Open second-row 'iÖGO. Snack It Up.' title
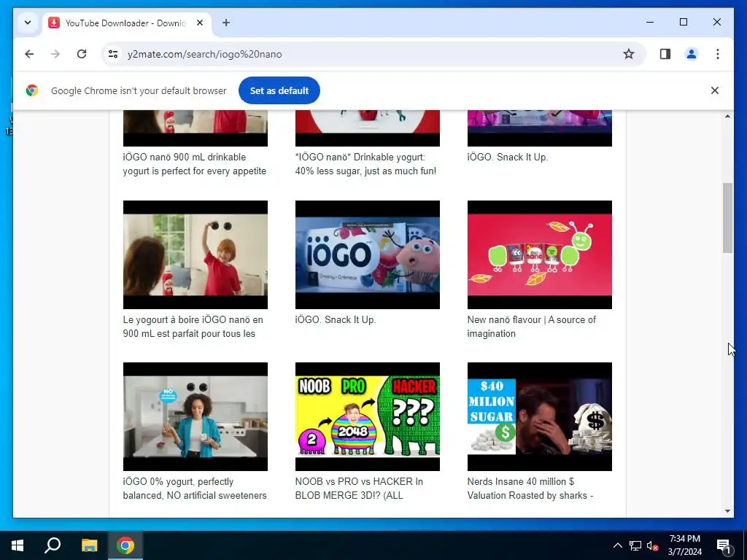 336,320
